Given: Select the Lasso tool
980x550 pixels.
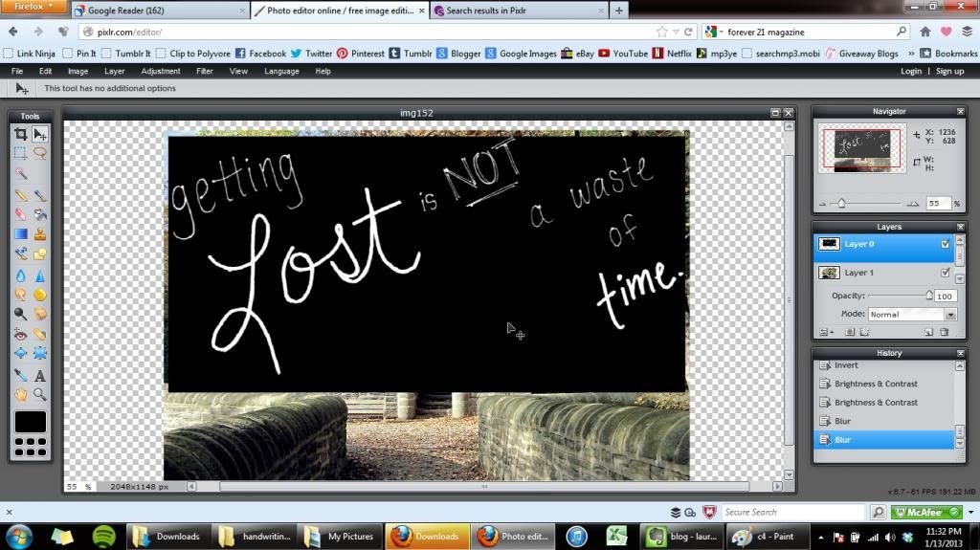Looking at the screenshot, I should tap(40, 153).
